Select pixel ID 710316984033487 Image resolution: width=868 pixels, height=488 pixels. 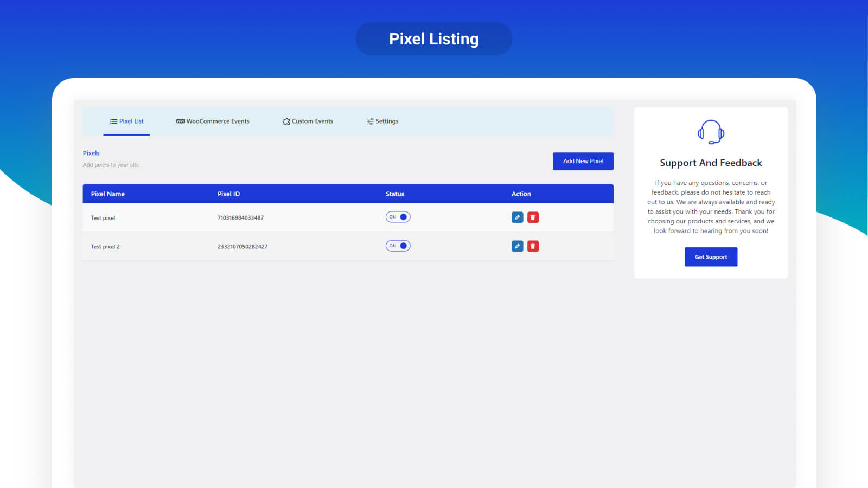(240, 218)
